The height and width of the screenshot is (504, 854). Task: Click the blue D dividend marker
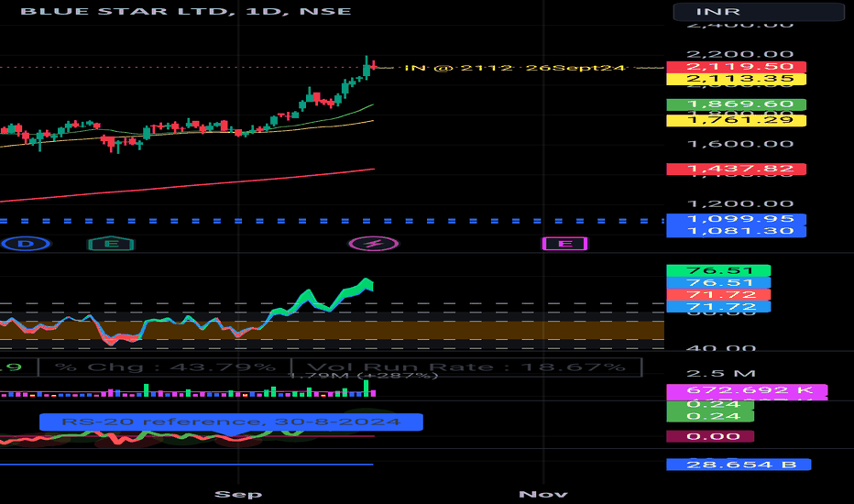pyautogui.click(x=26, y=244)
